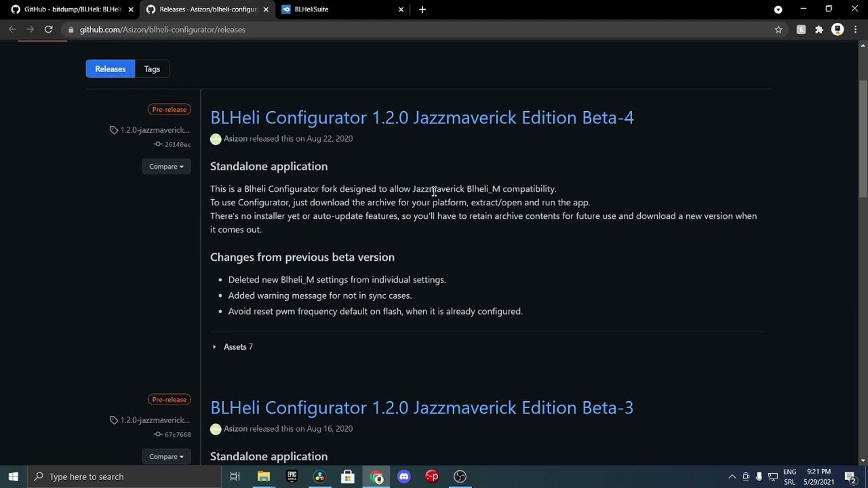Show hidden system tray icons
The image size is (868, 488).
pyautogui.click(x=732, y=476)
